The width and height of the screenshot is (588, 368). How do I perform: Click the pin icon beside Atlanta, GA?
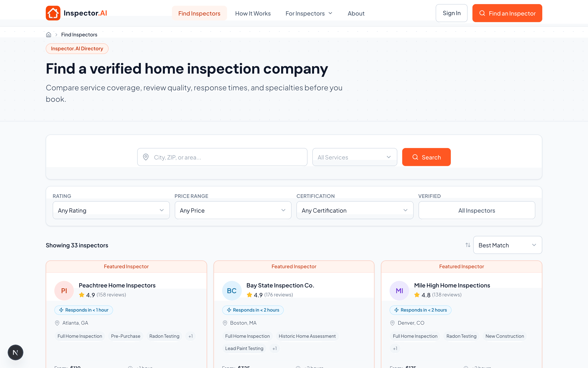click(57, 323)
